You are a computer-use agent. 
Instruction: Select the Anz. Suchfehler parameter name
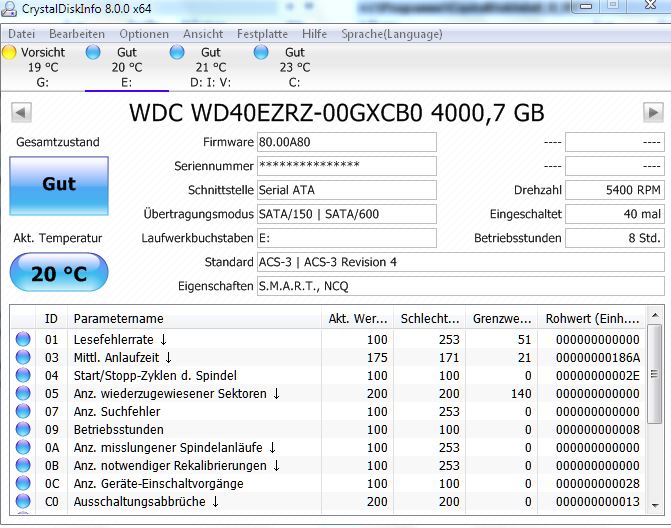[117, 411]
